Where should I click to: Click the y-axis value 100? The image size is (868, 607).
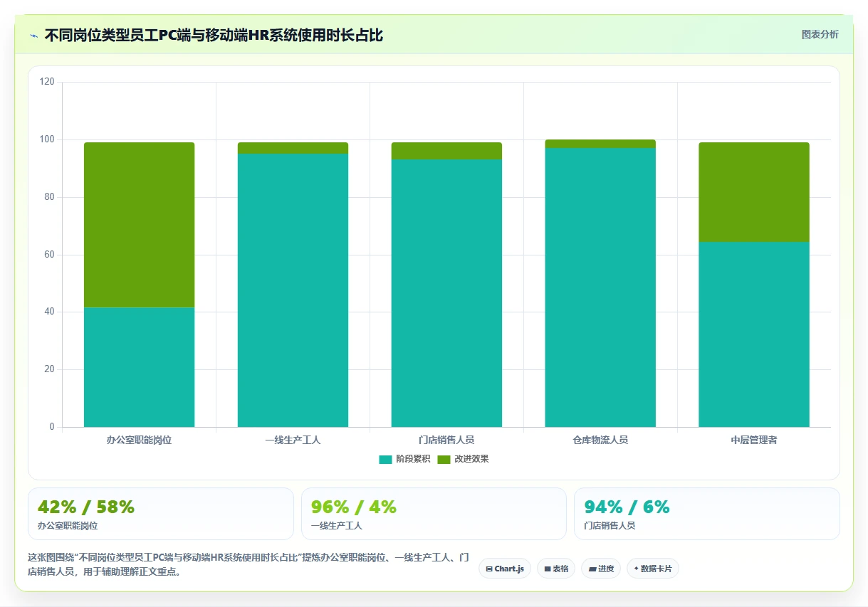click(x=47, y=139)
